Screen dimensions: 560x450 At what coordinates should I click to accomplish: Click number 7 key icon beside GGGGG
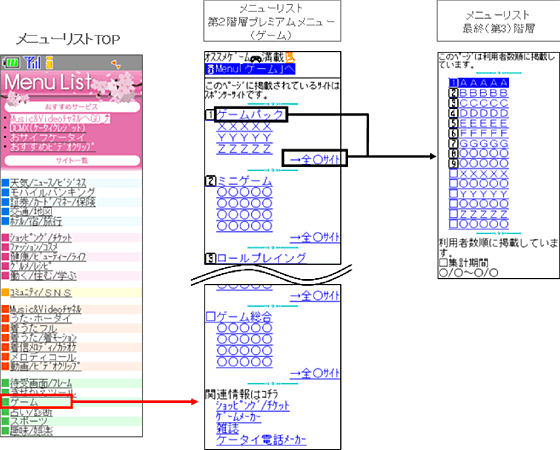[453, 143]
